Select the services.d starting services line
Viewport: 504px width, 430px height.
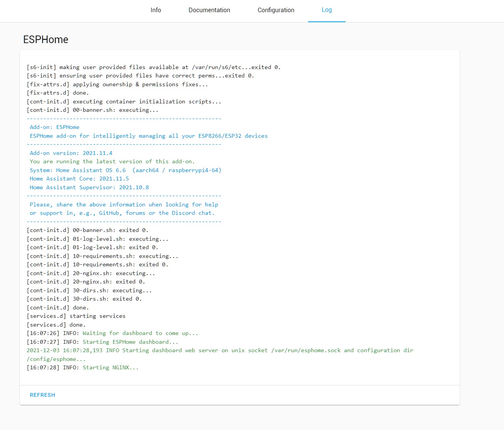tap(76, 316)
